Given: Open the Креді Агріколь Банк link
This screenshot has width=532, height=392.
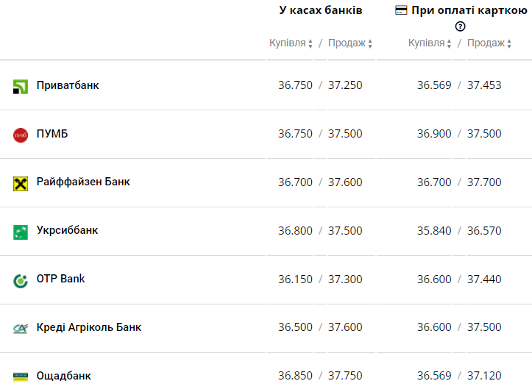Looking at the screenshot, I should [89, 327].
